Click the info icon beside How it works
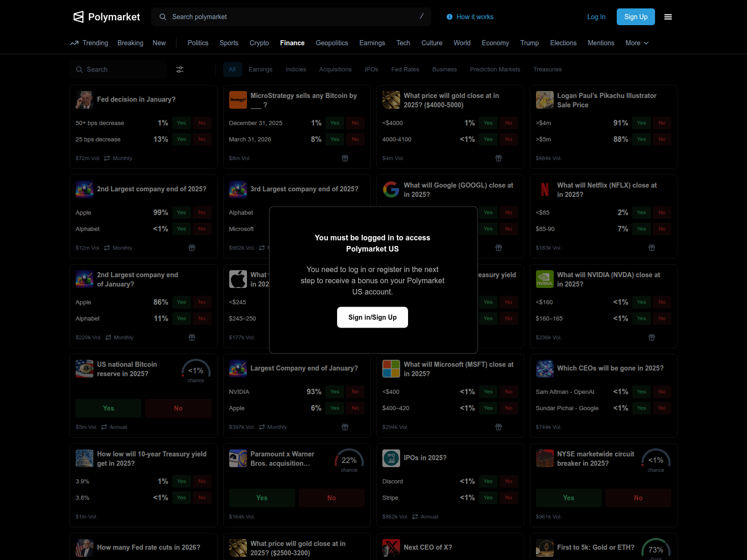The height and width of the screenshot is (560, 747). click(450, 17)
